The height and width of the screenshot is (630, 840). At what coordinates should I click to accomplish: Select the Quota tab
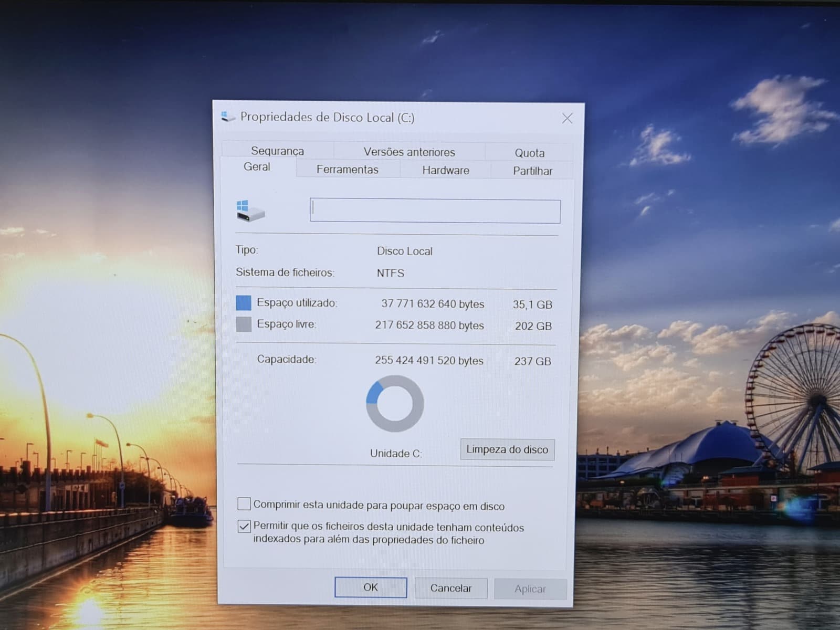[529, 153]
